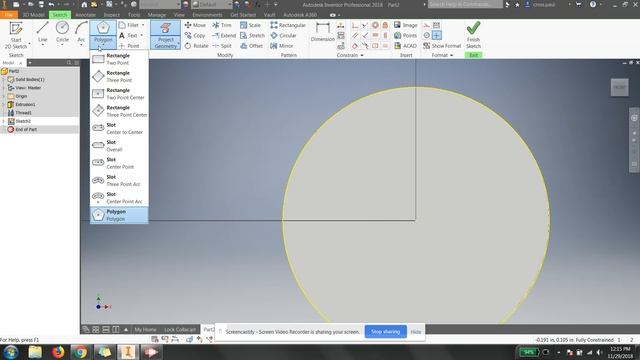The height and width of the screenshot is (360, 640).
Task: Choose Slot Center Point Arc
Action: pyautogui.click(x=119, y=198)
